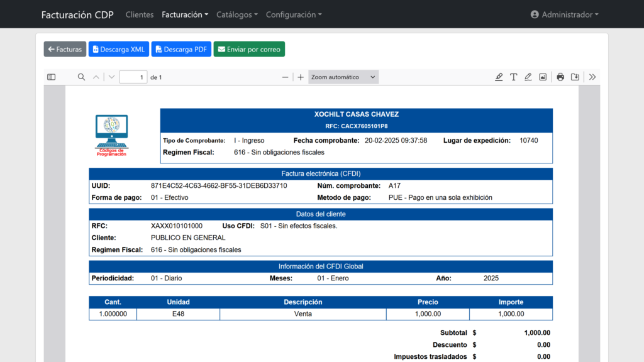644x362 pixels.
Task: Print the invoice PDF
Action: (560, 77)
